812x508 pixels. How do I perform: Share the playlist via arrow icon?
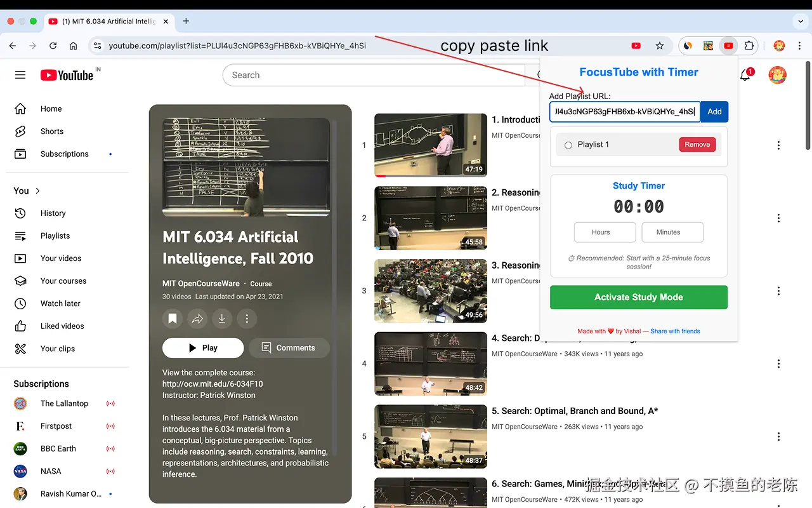(x=197, y=319)
